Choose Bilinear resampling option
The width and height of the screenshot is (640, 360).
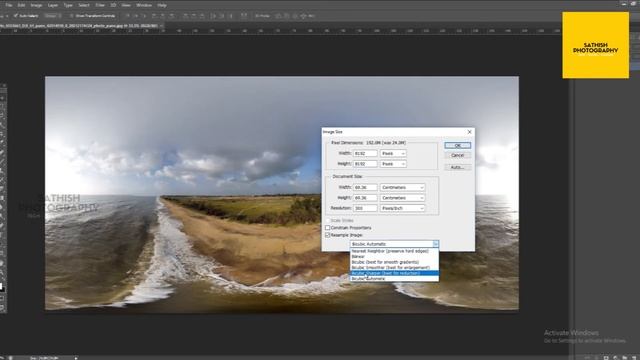click(x=394, y=257)
